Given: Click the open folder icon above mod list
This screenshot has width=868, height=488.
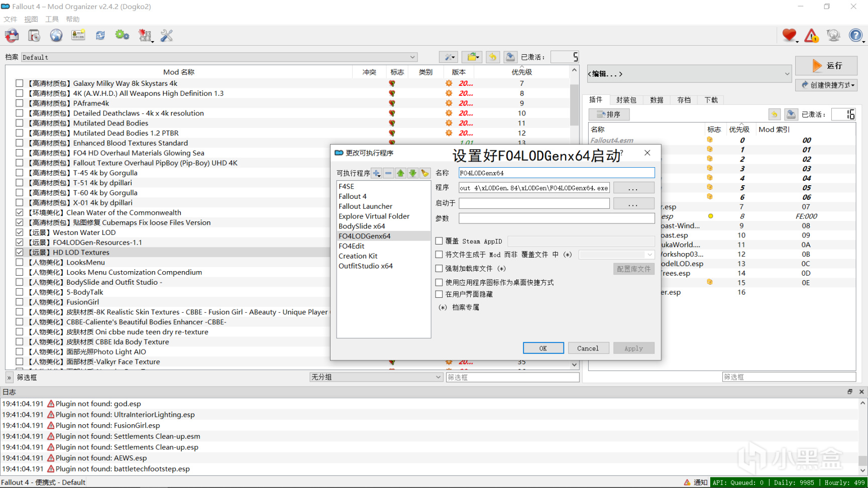Looking at the screenshot, I should (472, 57).
